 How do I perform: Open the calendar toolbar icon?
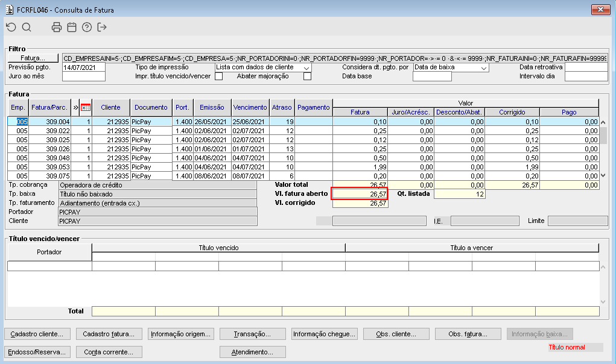(x=72, y=27)
